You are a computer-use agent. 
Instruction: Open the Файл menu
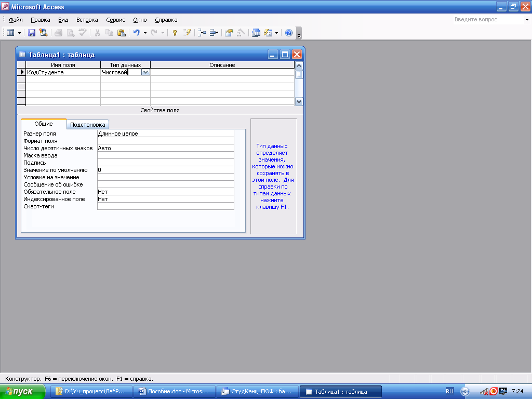pos(16,20)
